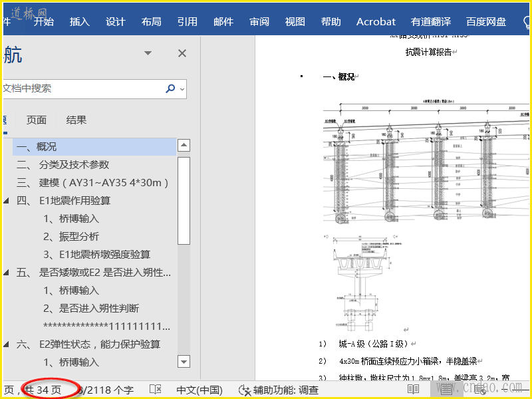Select heading 五、是否矮墩或E2 是否进入朔性
The width and height of the screenshot is (532, 399).
click(94, 273)
